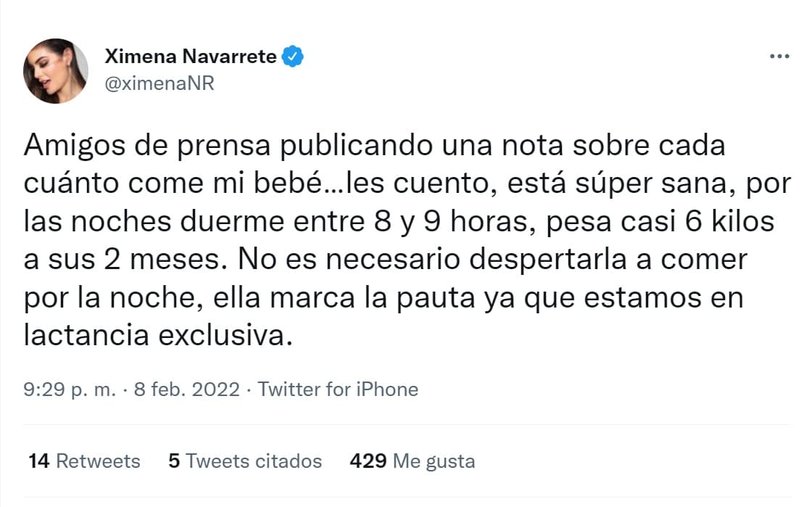This screenshot has width=812, height=507.
Task: Click the Twitter for iPhone source link
Action: point(338,389)
